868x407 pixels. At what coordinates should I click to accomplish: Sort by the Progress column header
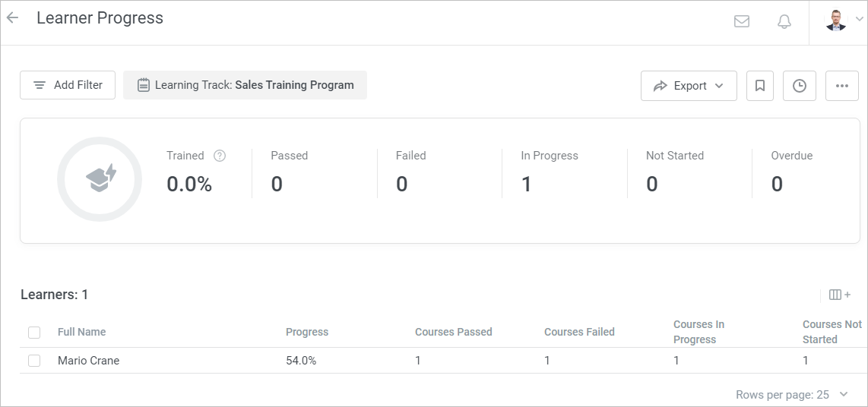click(306, 332)
